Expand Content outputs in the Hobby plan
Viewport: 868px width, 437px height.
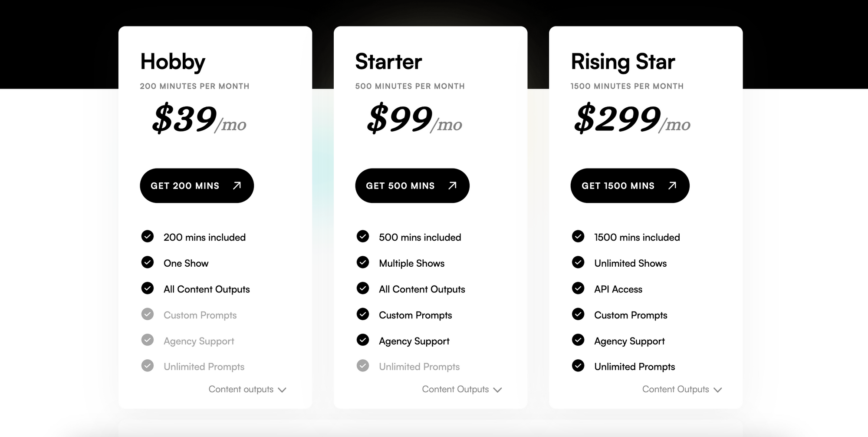[247, 389]
